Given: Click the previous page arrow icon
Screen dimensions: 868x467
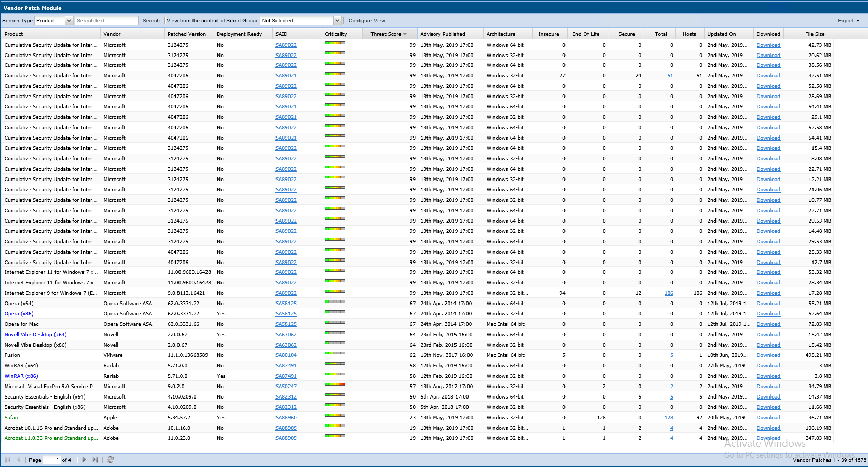Looking at the screenshot, I should [19, 460].
